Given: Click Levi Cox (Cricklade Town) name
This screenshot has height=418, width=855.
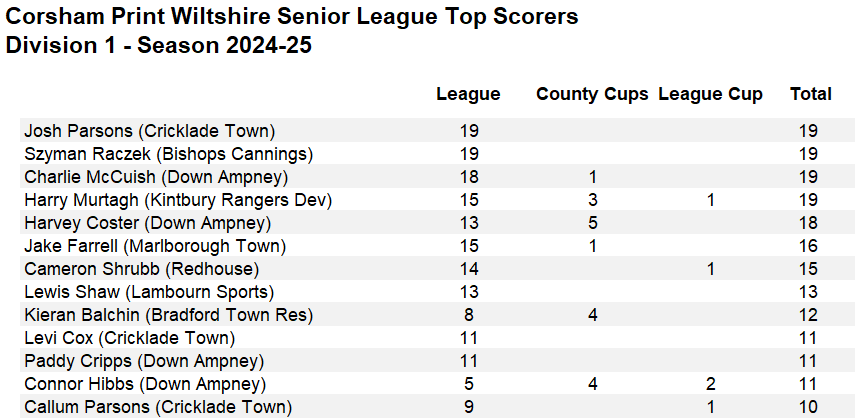Looking at the screenshot, I should tap(130, 338).
